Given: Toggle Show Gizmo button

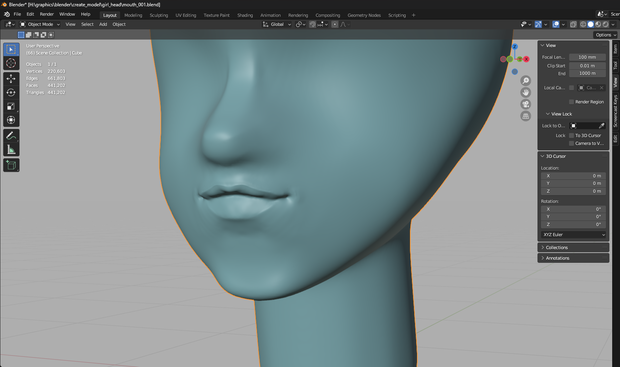Looking at the screenshot, I should [538, 25].
